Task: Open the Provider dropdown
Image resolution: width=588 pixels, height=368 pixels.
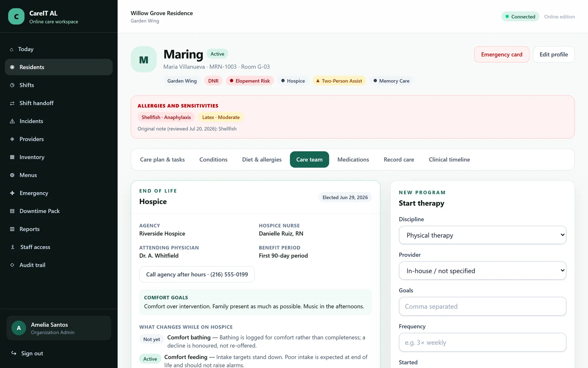Action: 482,271
